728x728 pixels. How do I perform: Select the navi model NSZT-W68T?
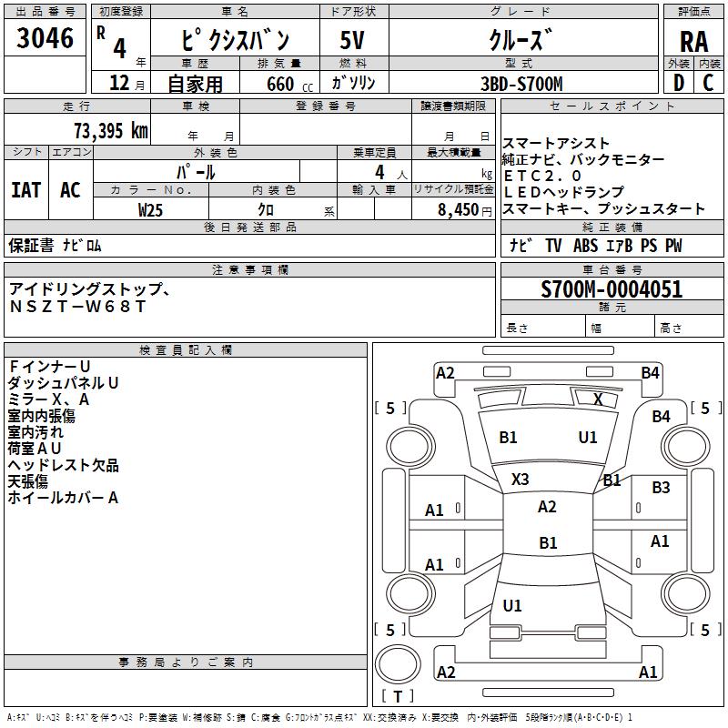click(77, 306)
